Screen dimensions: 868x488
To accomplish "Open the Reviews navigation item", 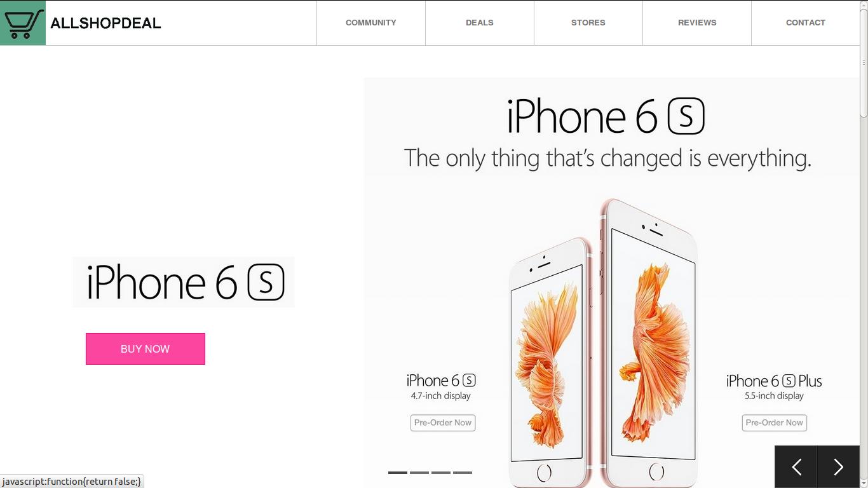I will (x=697, y=23).
